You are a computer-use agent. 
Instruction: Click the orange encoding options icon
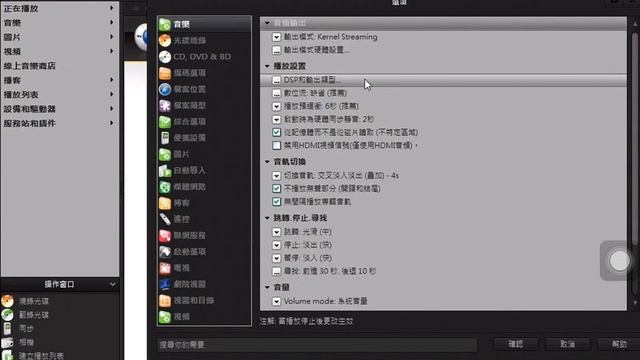tap(165, 73)
